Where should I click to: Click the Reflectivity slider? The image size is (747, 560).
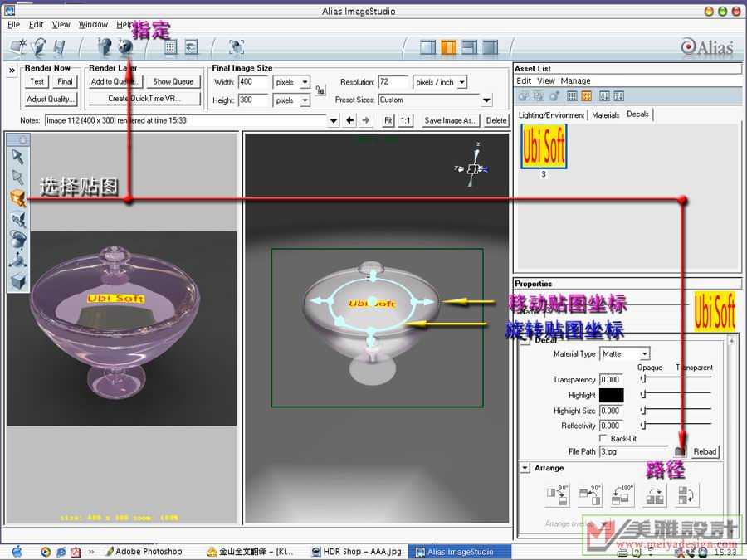676,425
